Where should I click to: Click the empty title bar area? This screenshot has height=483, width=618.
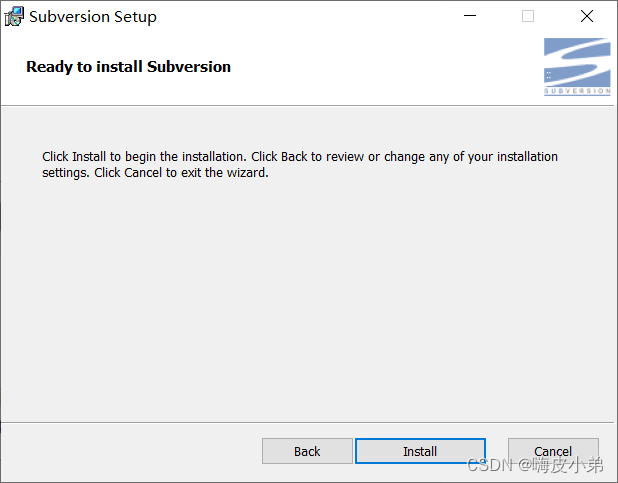(x=300, y=17)
